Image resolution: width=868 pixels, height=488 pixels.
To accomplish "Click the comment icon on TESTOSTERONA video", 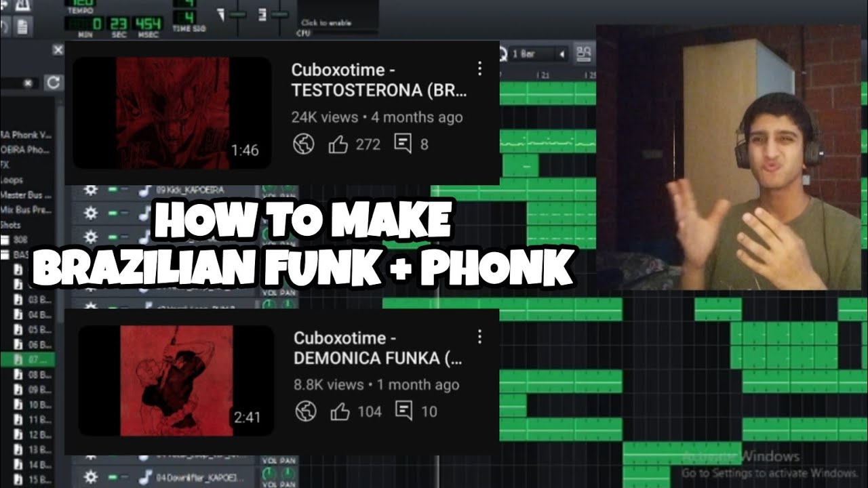I will coord(403,144).
